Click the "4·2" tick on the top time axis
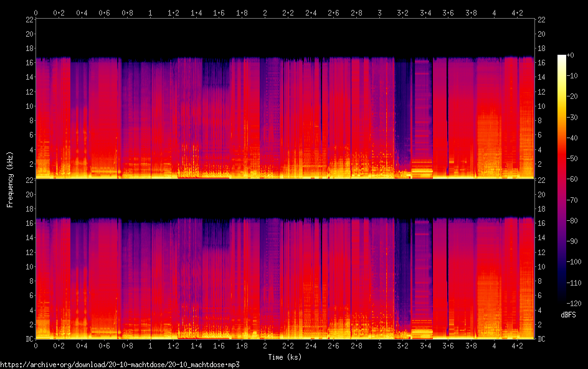The height and width of the screenshot is (369, 588). tap(517, 13)
